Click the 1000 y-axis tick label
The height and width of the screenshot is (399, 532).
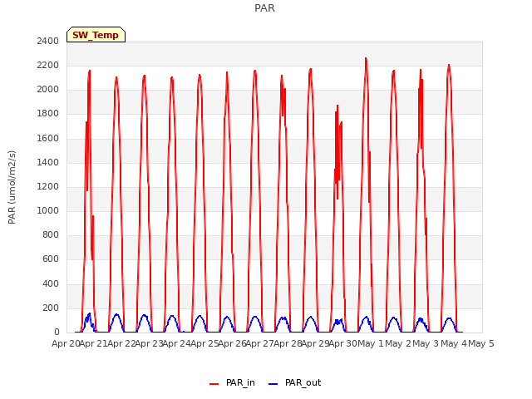[x=48, y=210]
